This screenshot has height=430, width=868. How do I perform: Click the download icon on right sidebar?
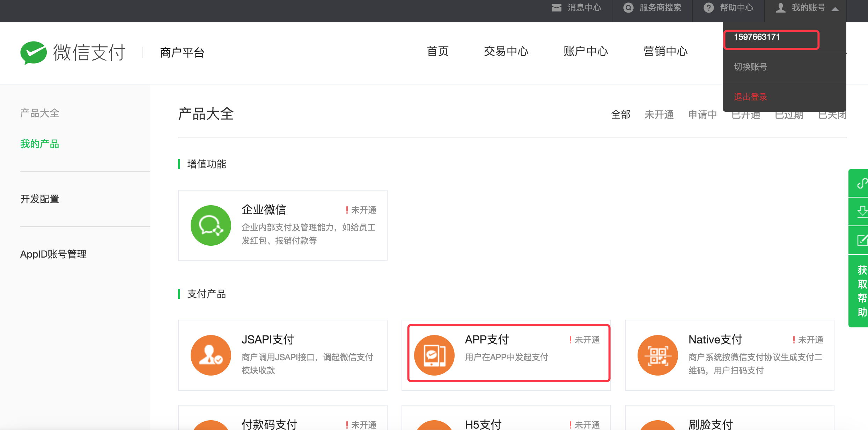pos(862,212)
